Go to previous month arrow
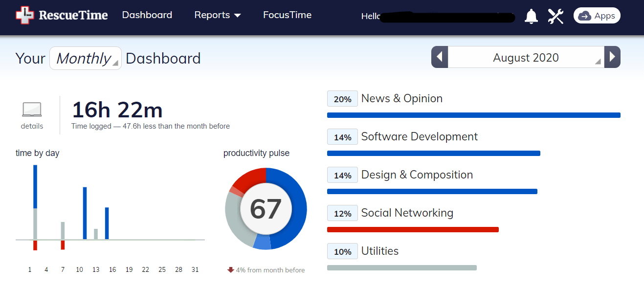Image resolution: width=644 pixels, height=289 pixels. click(x=440, y=57)
